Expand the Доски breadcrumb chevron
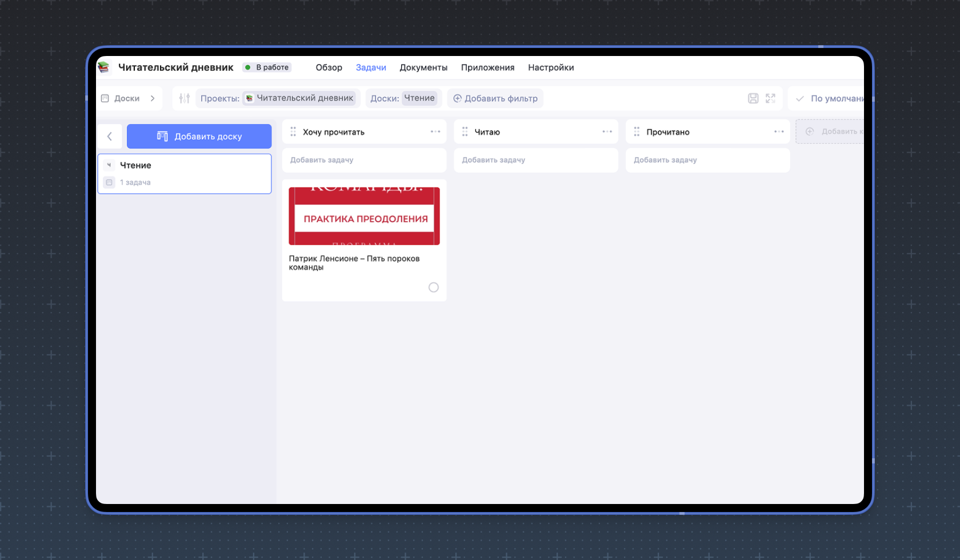Viewport: 960px width, 560px height. (153, 98)
